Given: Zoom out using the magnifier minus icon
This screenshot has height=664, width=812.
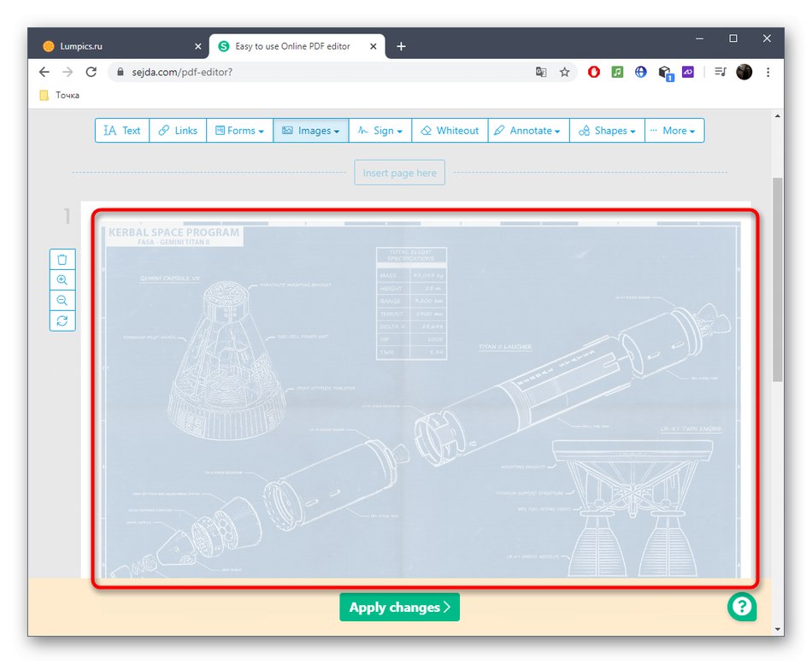Looking at the screenshot, I should 62,300.
